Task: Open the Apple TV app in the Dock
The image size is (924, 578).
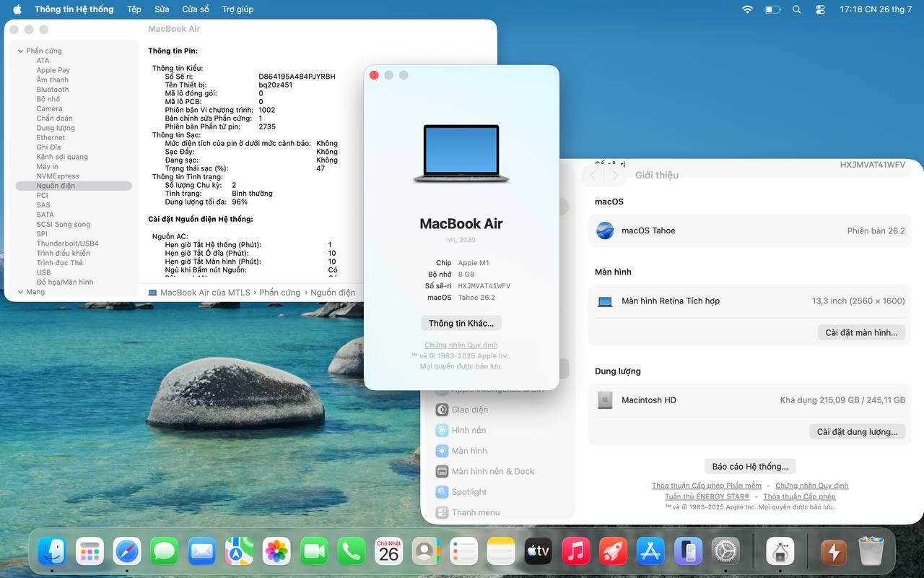Action: (539, 552)
